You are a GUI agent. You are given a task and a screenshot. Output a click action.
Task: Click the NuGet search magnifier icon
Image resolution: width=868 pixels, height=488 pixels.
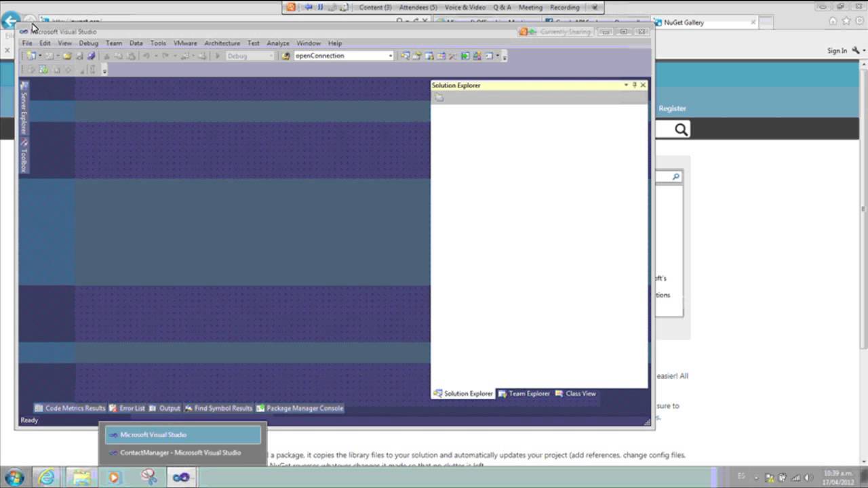coord(681,129)
